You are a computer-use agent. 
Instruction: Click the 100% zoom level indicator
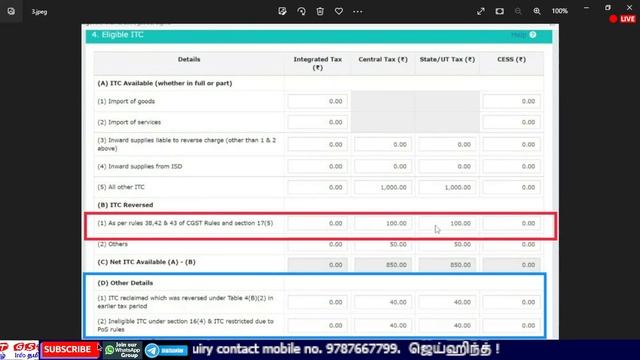point(560,11)
